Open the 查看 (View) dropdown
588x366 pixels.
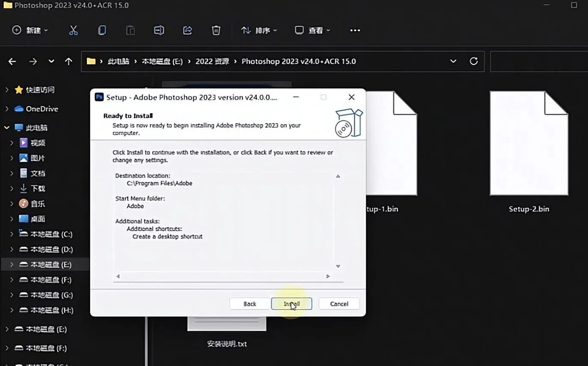click(x=312, y=30)
